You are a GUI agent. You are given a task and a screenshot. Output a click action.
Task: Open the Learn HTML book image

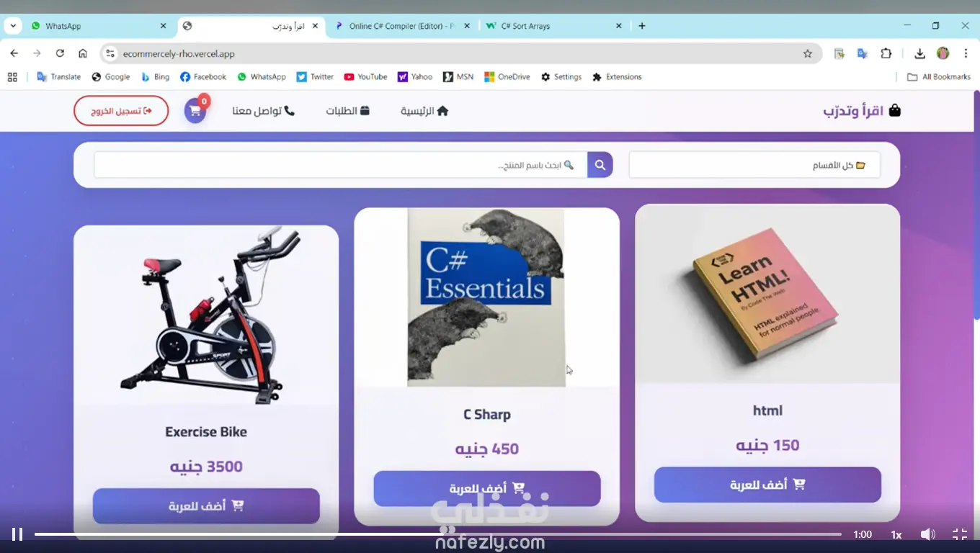coord(767,294)
